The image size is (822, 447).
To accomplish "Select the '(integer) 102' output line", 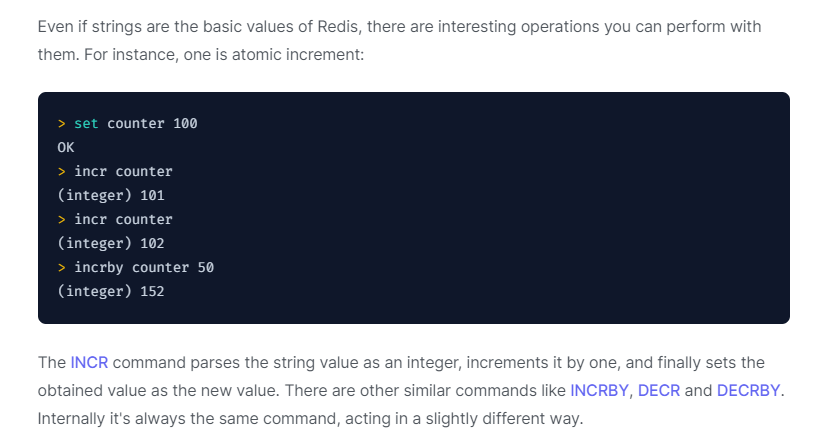I will tap(111, 243).
